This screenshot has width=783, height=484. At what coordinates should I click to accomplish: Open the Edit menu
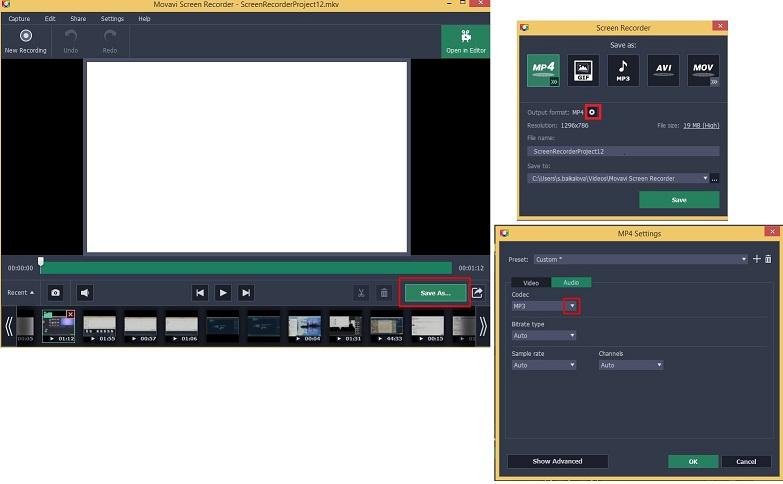tap(50, 18)
